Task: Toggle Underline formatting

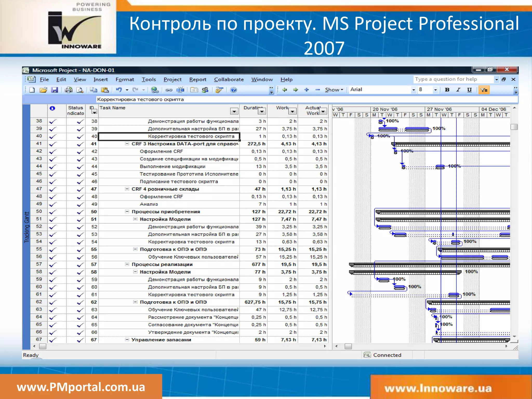Action: pyautogui.click(x=469, y=90)
